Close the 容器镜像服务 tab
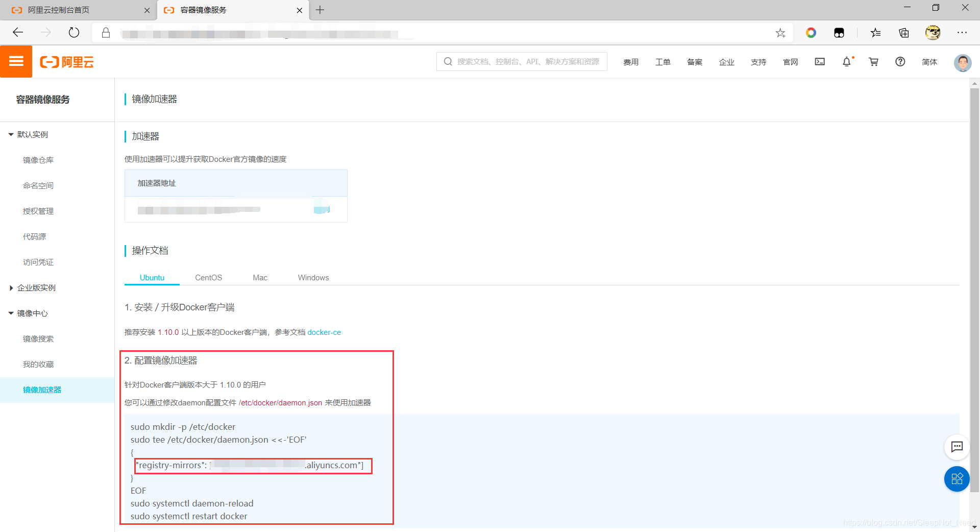Image resolution: width=980 pixels, height=532 pixels. coord(300,10)
